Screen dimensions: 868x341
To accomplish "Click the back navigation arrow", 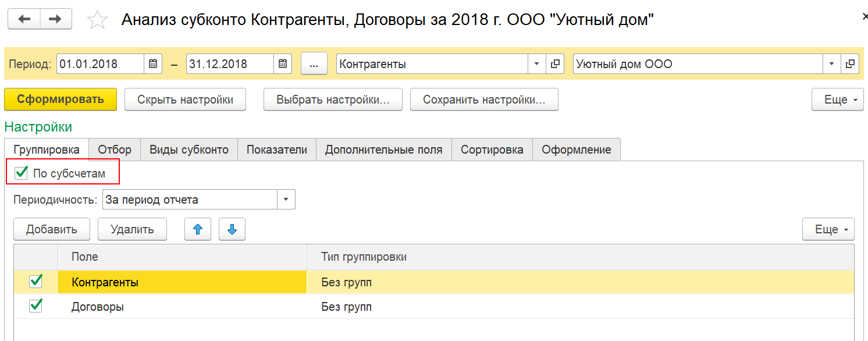I will click(24, 19).
